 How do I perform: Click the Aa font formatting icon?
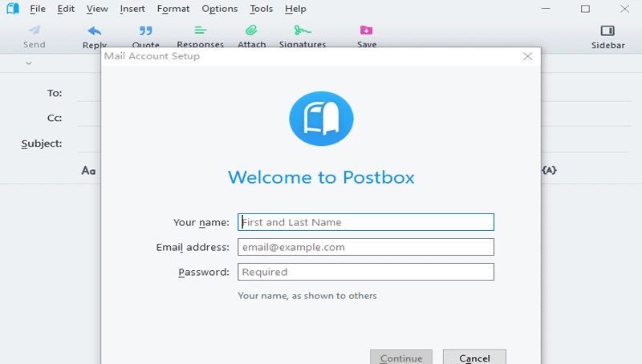point(88,171)
